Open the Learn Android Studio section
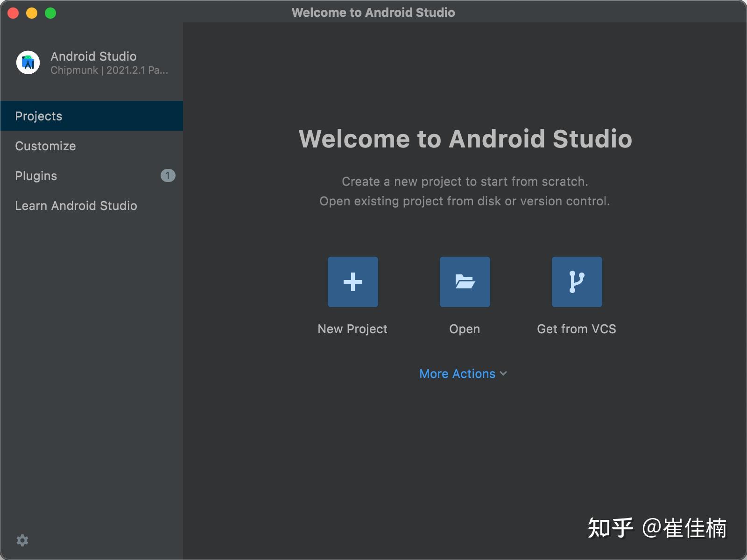This screenshot has height=560, width=747. pos(92,205)
